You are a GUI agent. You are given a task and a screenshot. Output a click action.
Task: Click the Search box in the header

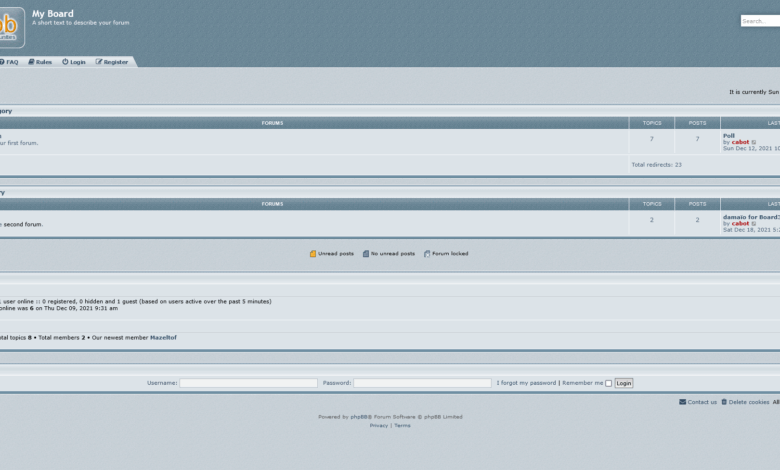[x=759, y=21]
